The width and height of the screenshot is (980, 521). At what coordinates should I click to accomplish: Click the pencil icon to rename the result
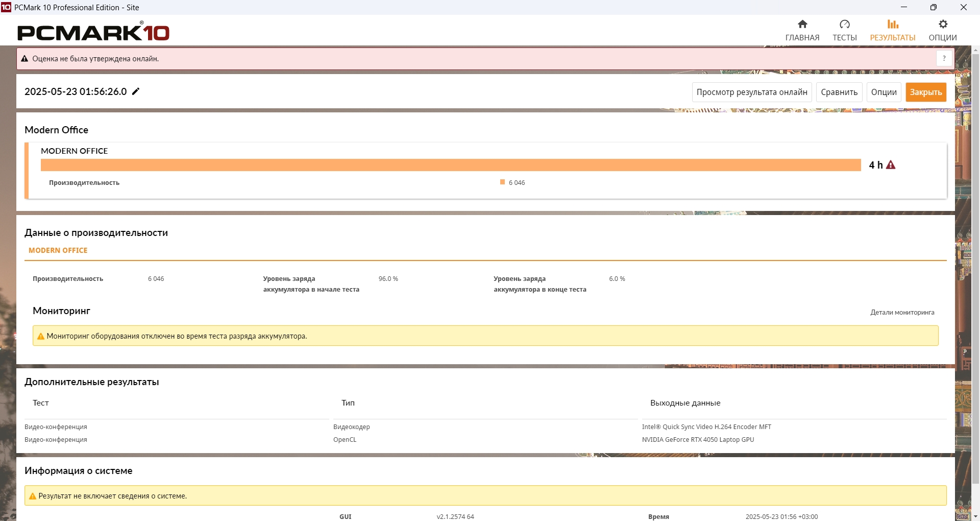pos(136,91)
